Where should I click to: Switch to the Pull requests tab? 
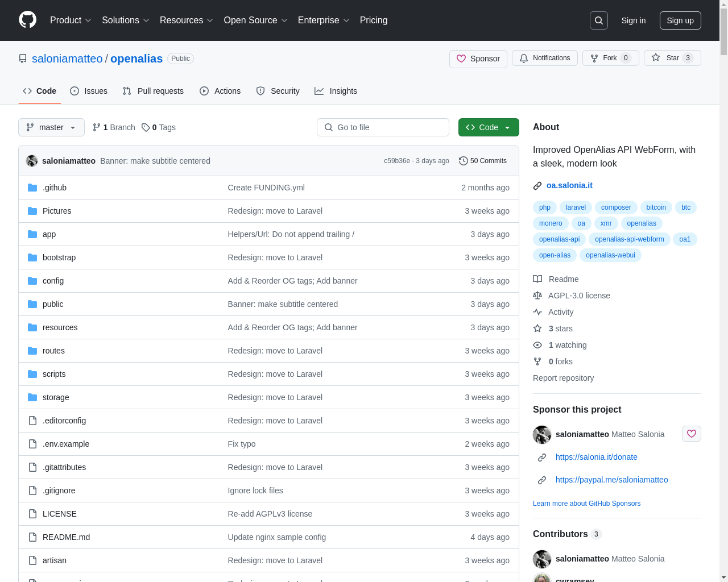tap(153, 91)
